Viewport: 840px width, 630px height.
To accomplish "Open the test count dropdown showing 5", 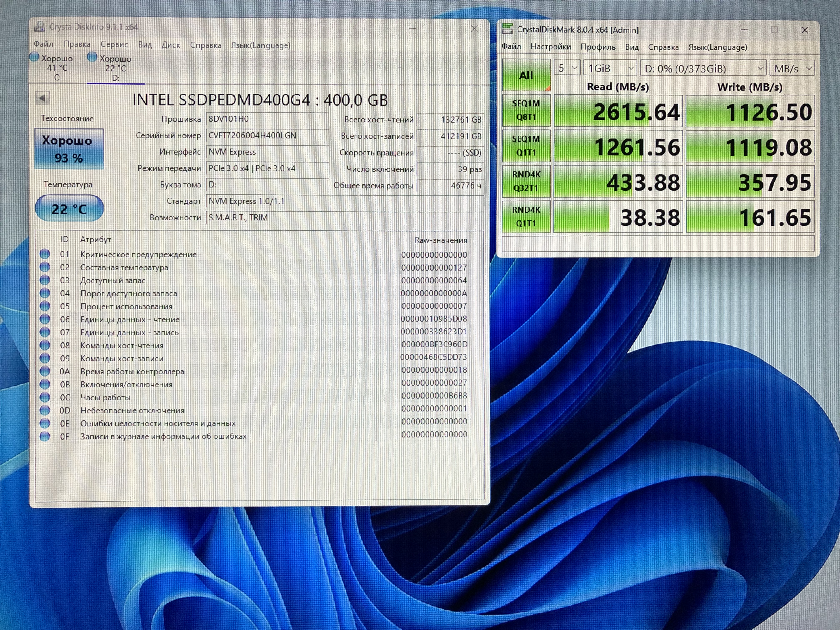I will [x=567, y=68].
